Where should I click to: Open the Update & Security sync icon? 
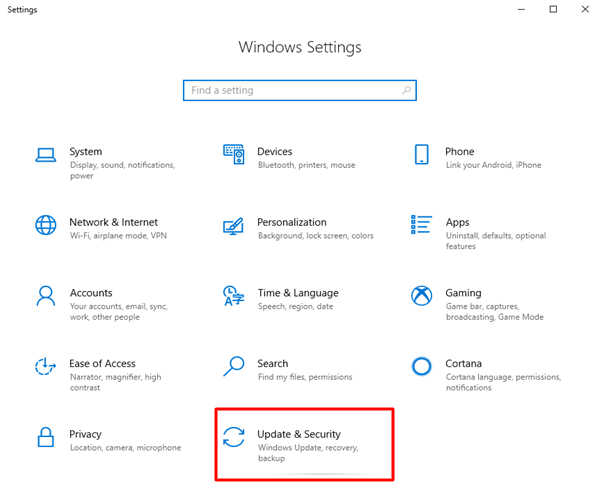click(x=233, y=437)
